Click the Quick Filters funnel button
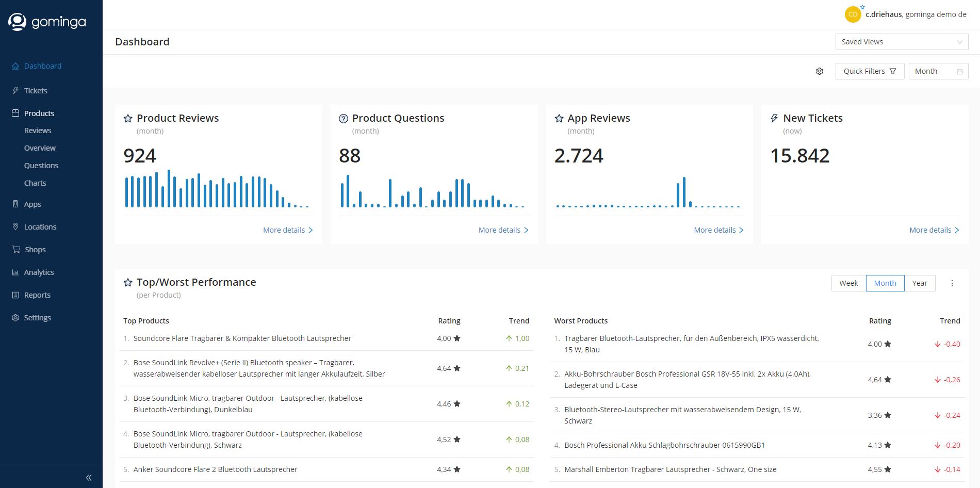980x488 pixels. point(869,71)
